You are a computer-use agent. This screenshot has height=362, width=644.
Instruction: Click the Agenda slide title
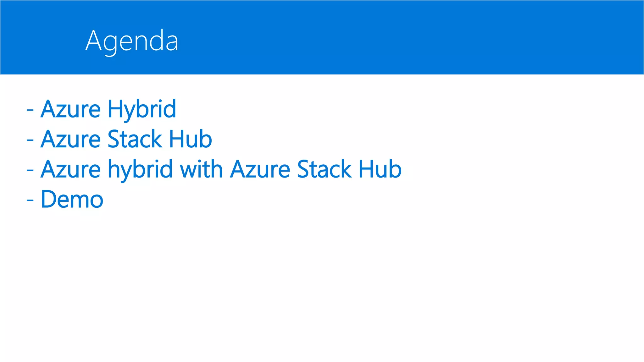(x=132, y=41)
